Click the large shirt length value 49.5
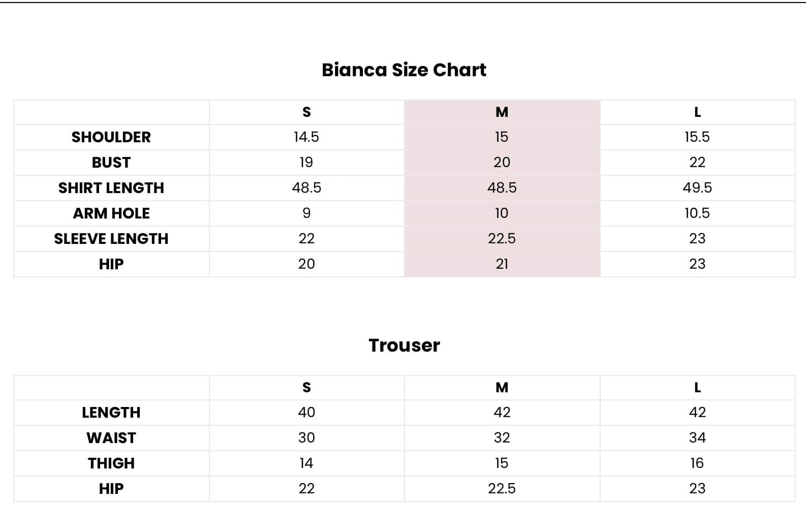This screenshot has width=806, height=532. click(697, 188)
